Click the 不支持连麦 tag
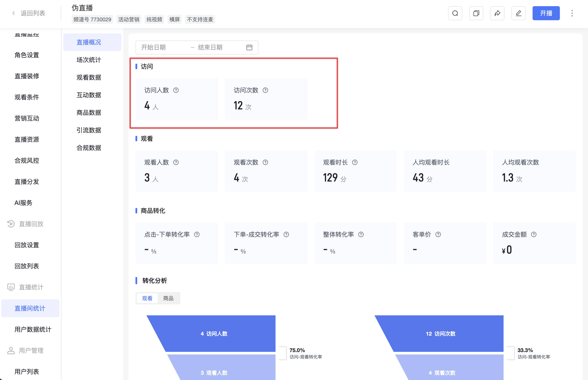 click(200, 20)
